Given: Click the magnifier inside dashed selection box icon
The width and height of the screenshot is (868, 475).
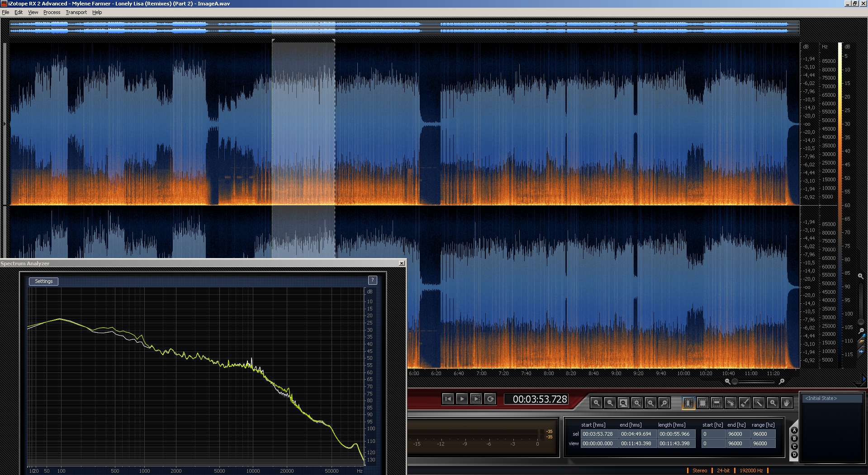Looking at the screenshot, I should tap(637, 403).
